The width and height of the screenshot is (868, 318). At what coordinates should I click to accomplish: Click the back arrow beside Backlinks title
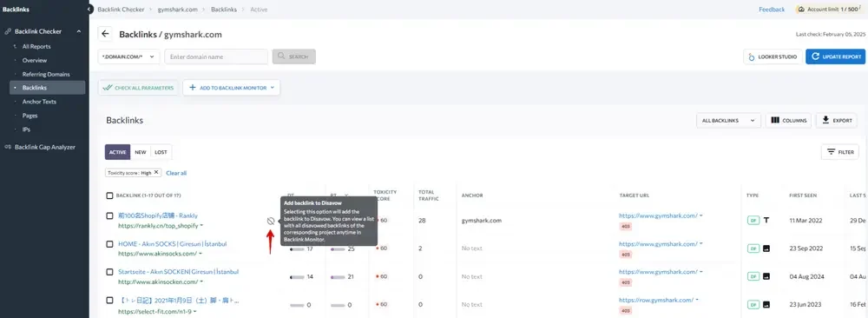point(105,34)
